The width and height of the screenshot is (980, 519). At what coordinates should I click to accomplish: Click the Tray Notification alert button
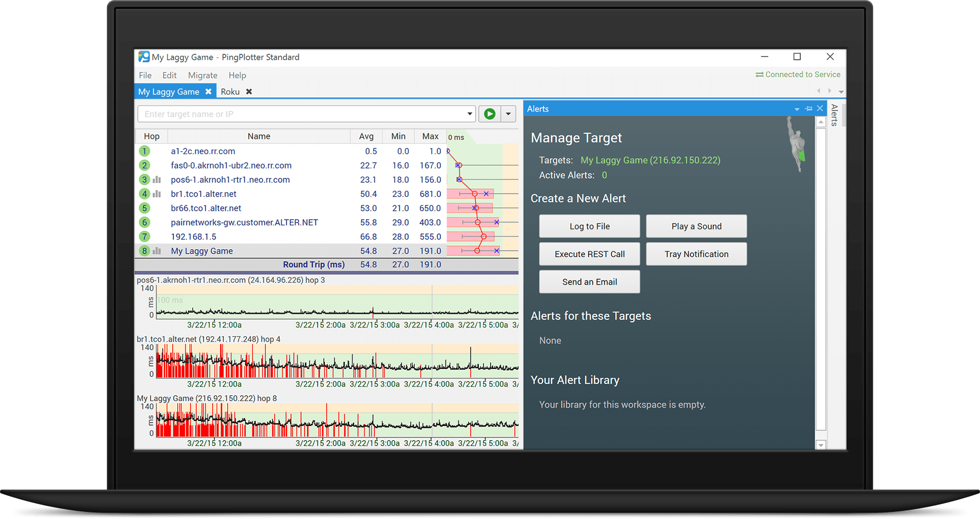pyautogui.click(x=696, y=254)
